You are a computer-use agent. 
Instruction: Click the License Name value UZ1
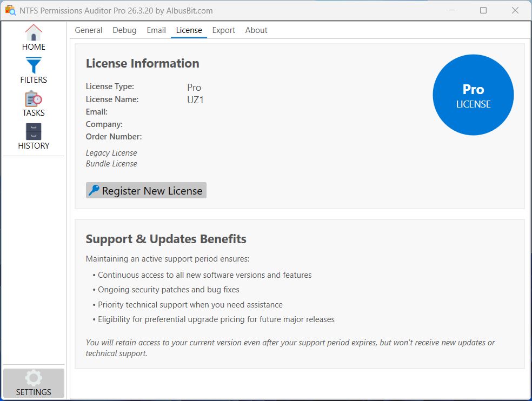[195, 100]
